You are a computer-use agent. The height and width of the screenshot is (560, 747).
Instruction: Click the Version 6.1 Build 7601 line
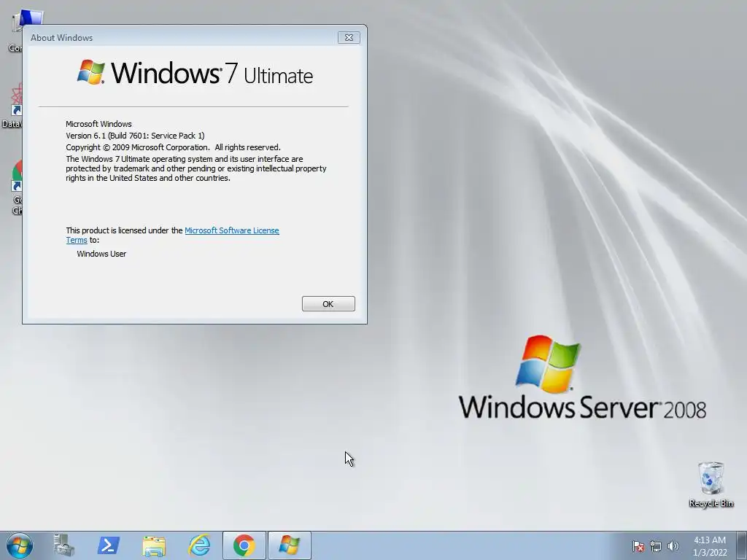(x=135, y=136)
